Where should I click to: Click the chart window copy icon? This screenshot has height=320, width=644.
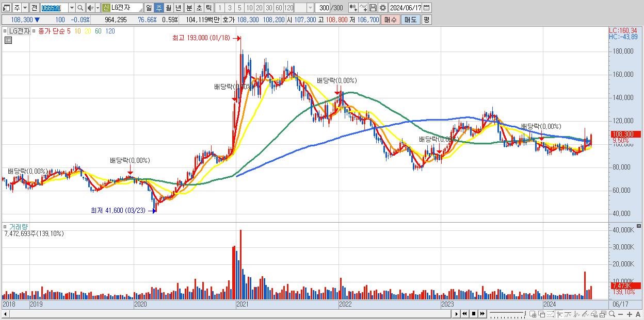pos(603,314)
